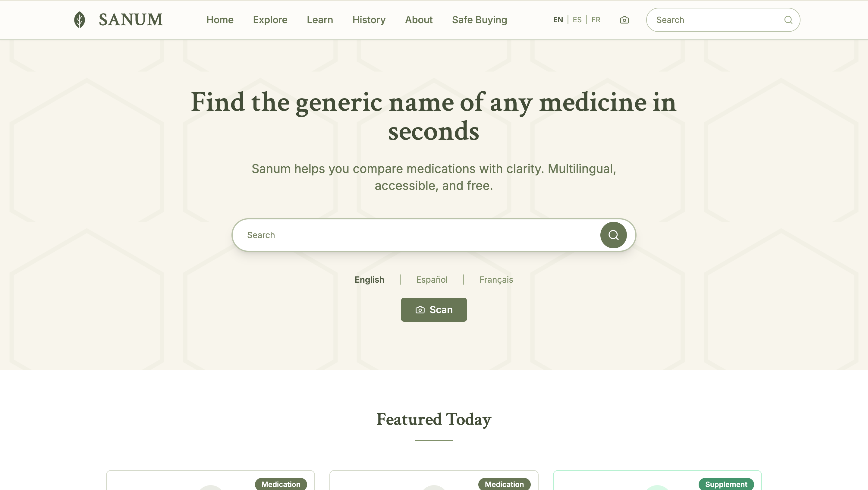Viewport: 868px width, 490px height.
Task: Click the Supplement badge on the third card
Action: 726,484
